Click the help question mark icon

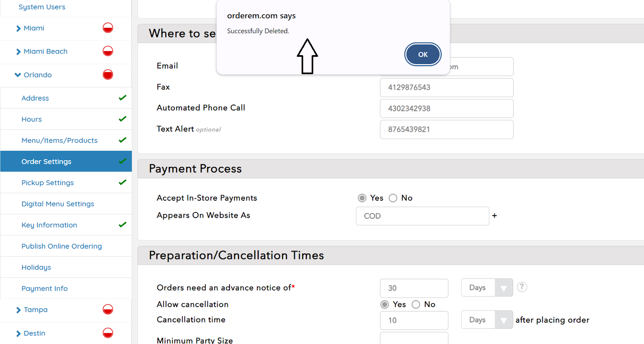point(522,287)
